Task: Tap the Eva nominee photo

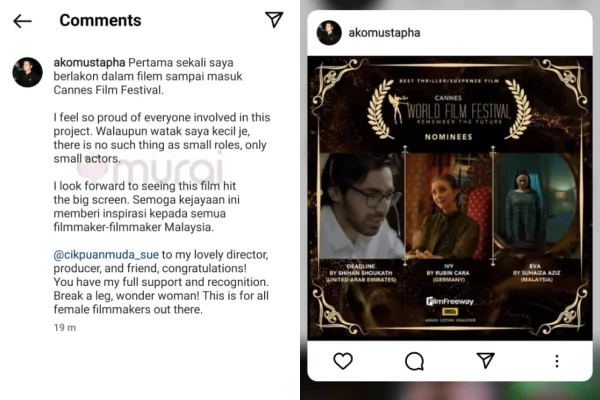Action: click(536, 206)
